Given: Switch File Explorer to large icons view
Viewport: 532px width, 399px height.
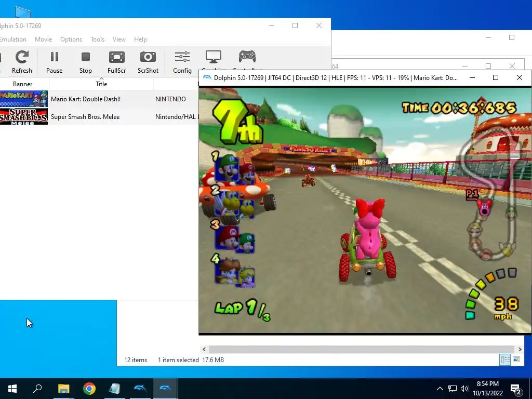Looking at the screenshot, I should pos(516,360).
